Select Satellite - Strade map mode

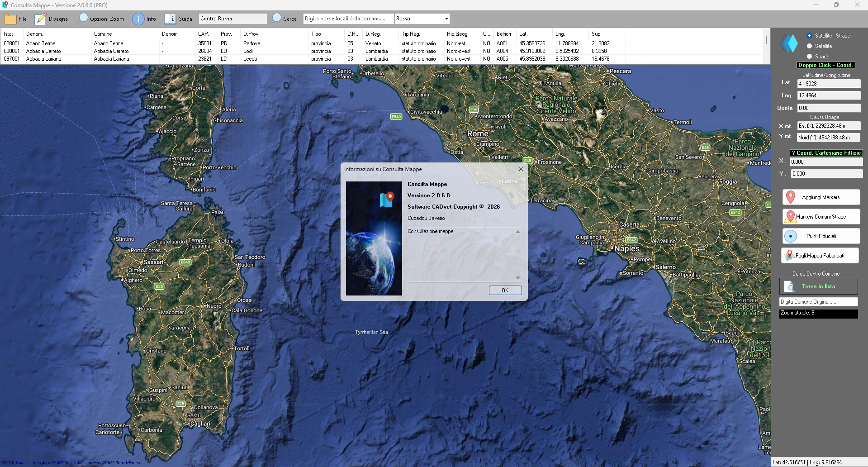point(809,35)
